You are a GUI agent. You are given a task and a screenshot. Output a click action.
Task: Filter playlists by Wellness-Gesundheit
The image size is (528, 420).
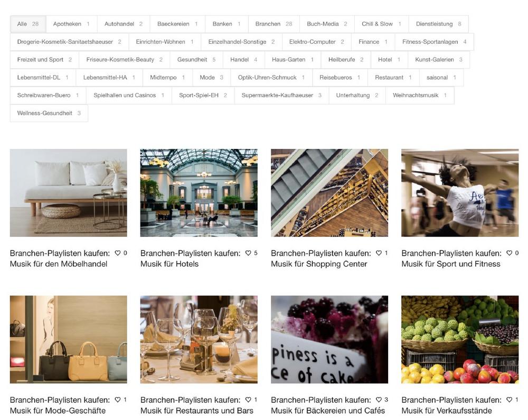[49, 113]
